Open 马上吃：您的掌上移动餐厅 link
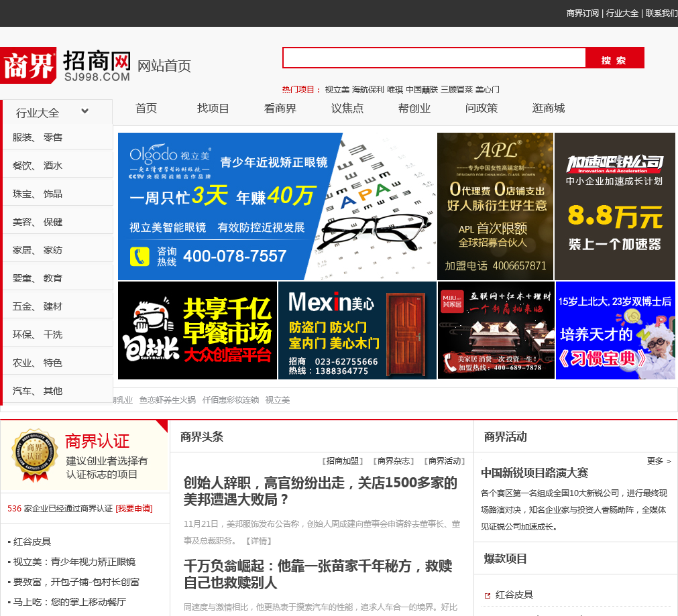 (70, 602)
